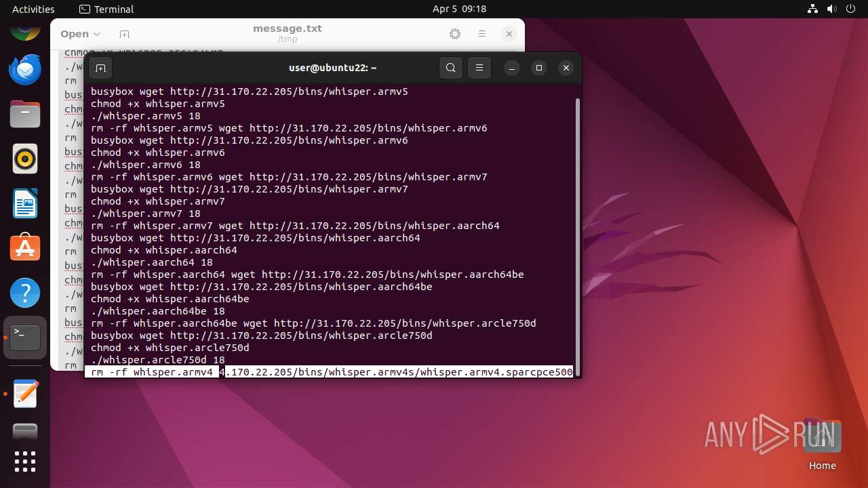Close the terminal window
Screen dimensions: 868x488
[x=566, y=68]
